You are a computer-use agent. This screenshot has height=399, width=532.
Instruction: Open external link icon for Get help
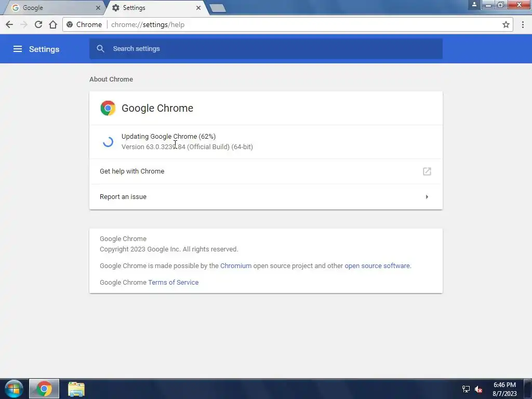tap(427, 171)
